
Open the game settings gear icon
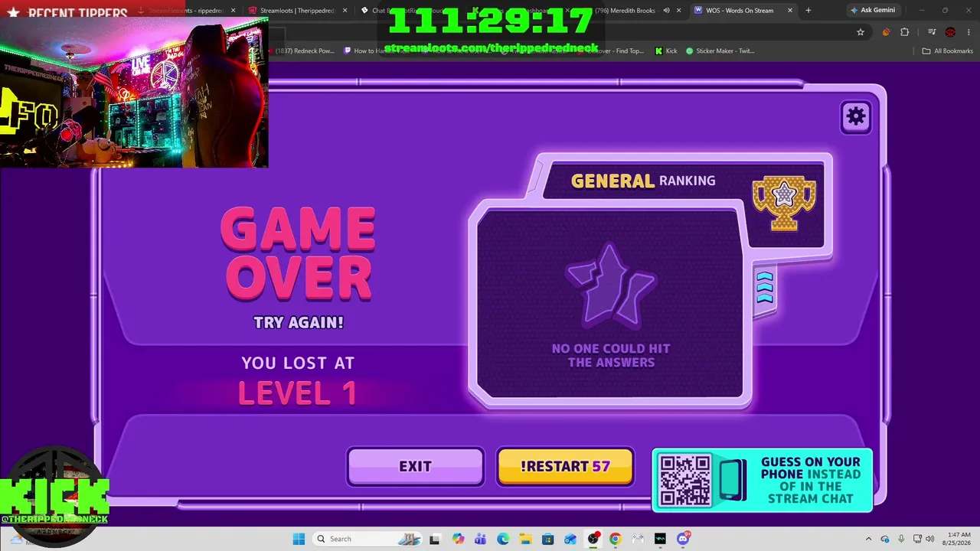[x=856, y=116]
